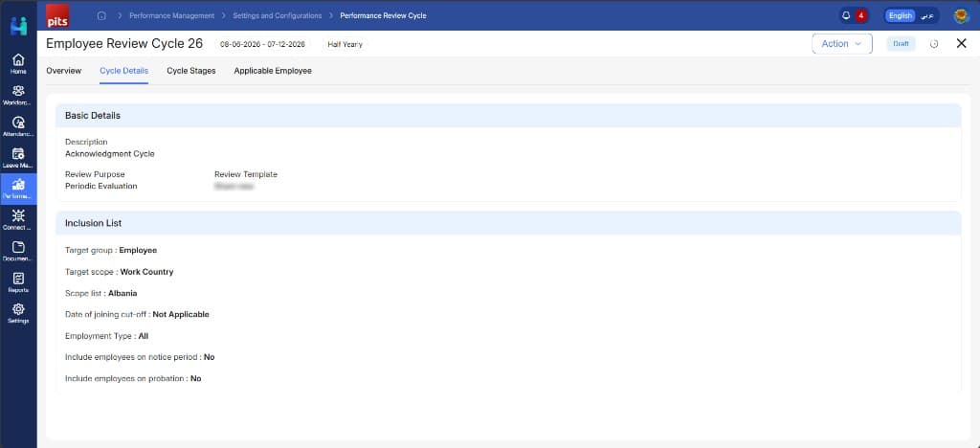Switch language to Arabic
Viewport: 980px width, 448px height.
pyautogui.click(x=928, y=15)
